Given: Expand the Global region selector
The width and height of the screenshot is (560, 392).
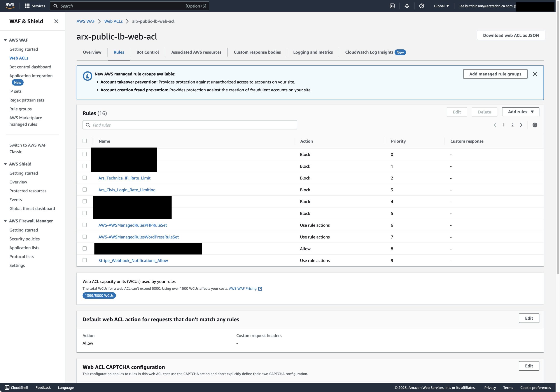Looking at the screenshot, I should 441,6.
